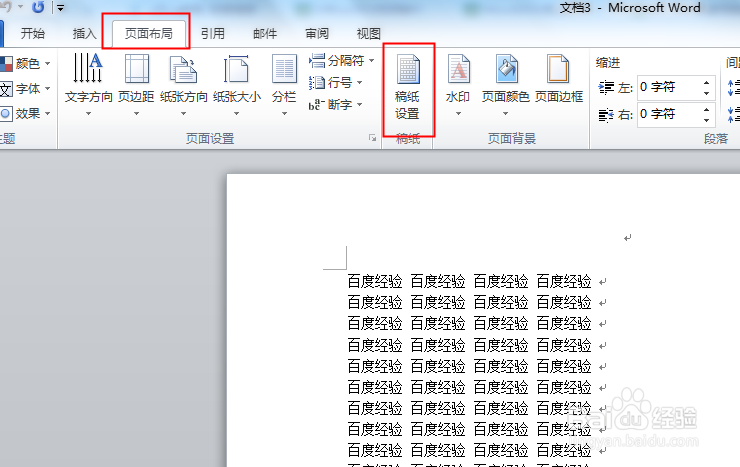
Task: Open the 稿纸设置 manuscript paper settings
Action: pos(408,88)
